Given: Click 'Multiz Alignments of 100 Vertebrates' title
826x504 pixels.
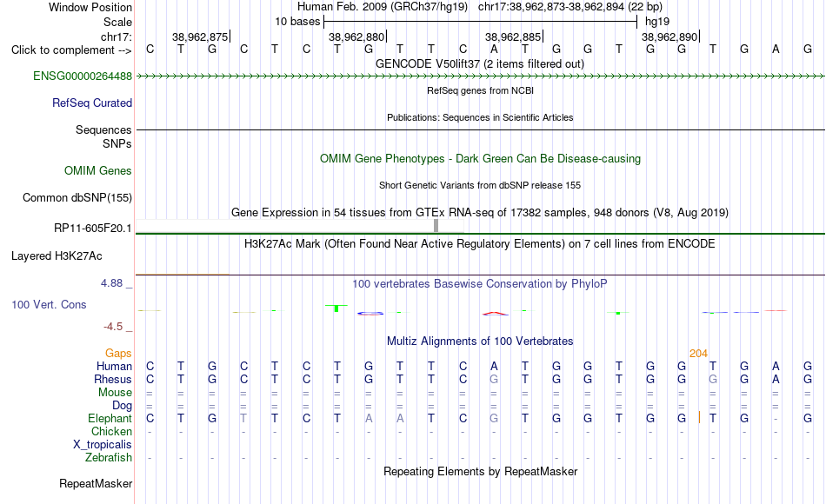Looking at the screenshot, I should click(480, 342).
